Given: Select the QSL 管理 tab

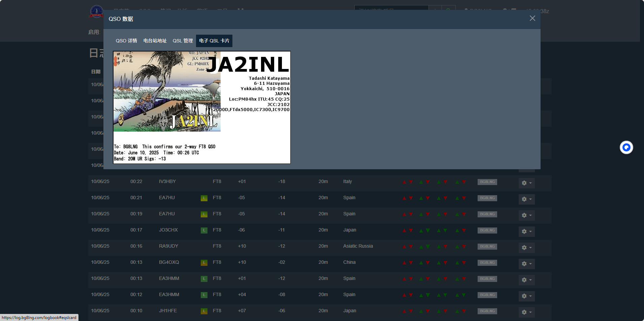Looking at the screenshot, I should [183, 41].
